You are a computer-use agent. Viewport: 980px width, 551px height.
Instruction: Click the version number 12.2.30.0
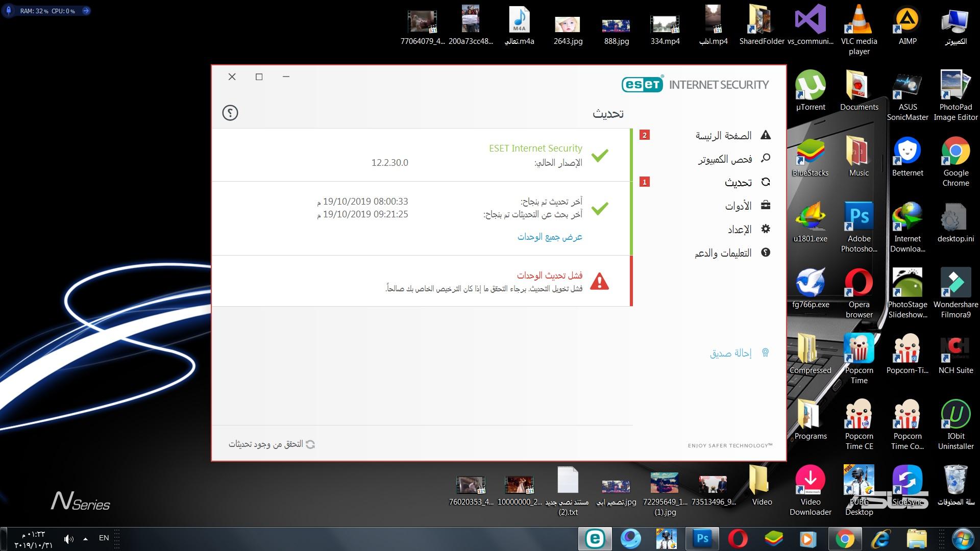tap(389, 163)
